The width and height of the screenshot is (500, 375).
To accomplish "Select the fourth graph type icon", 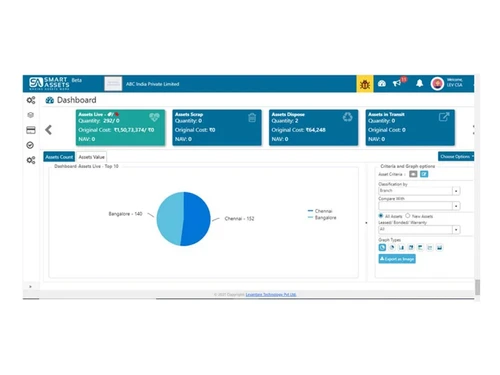I will 411,247.
